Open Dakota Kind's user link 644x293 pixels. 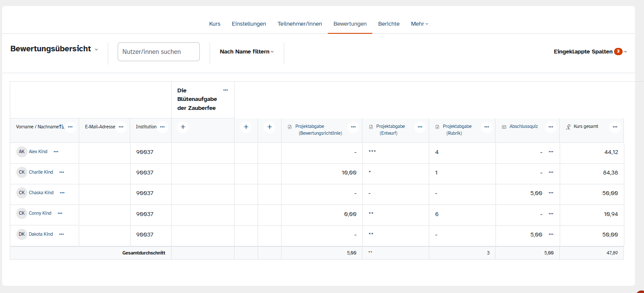41,234
